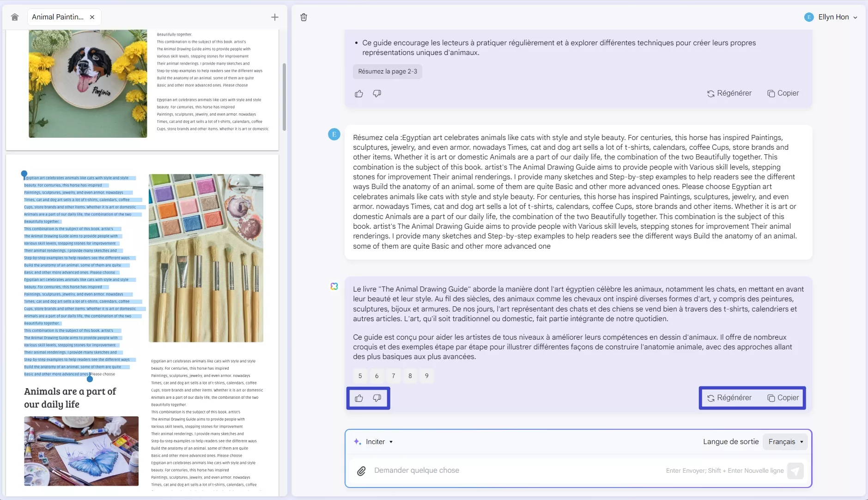Jump to page reference 5
Viewport: 868px width, 500px height.
(360, 376)
